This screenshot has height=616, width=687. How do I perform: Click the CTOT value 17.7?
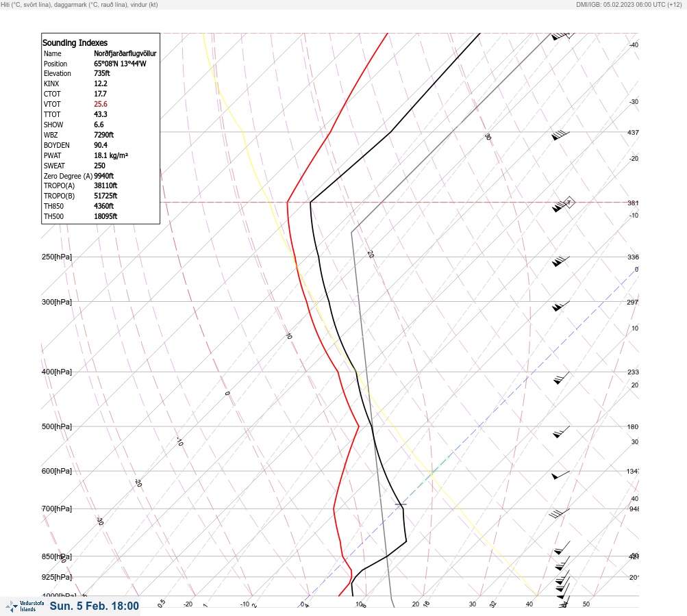coord(100,94)
